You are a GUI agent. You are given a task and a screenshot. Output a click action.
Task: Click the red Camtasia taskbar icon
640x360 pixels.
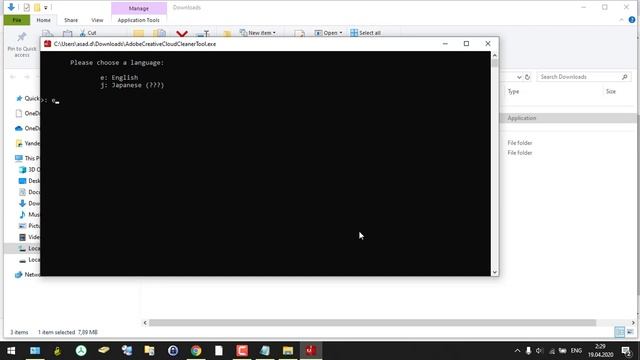[242, 351]
